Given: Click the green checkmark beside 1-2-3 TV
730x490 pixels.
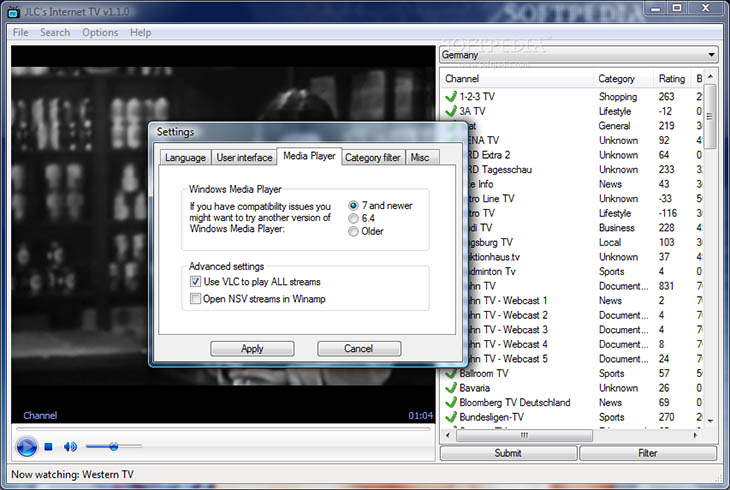Looking at the screenshot, I should click(451, 96).
